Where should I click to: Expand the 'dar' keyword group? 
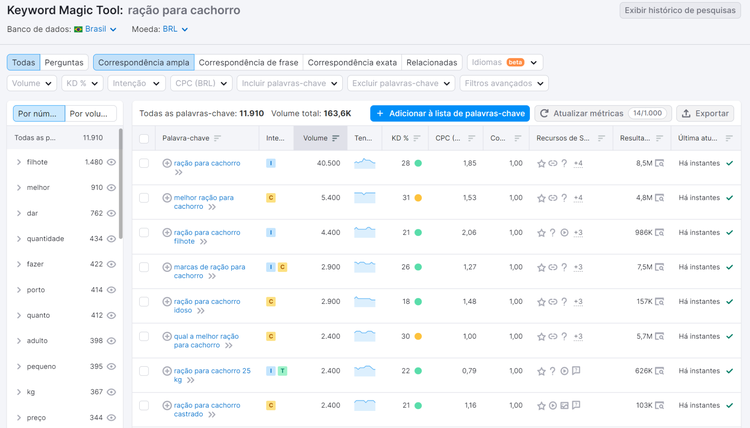point(19,213)
